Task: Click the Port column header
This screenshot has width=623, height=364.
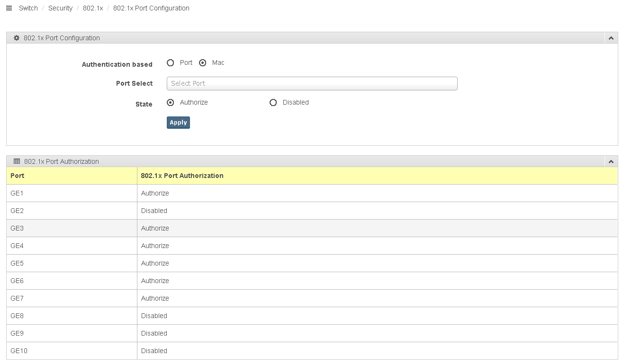Action: point(18,176)
